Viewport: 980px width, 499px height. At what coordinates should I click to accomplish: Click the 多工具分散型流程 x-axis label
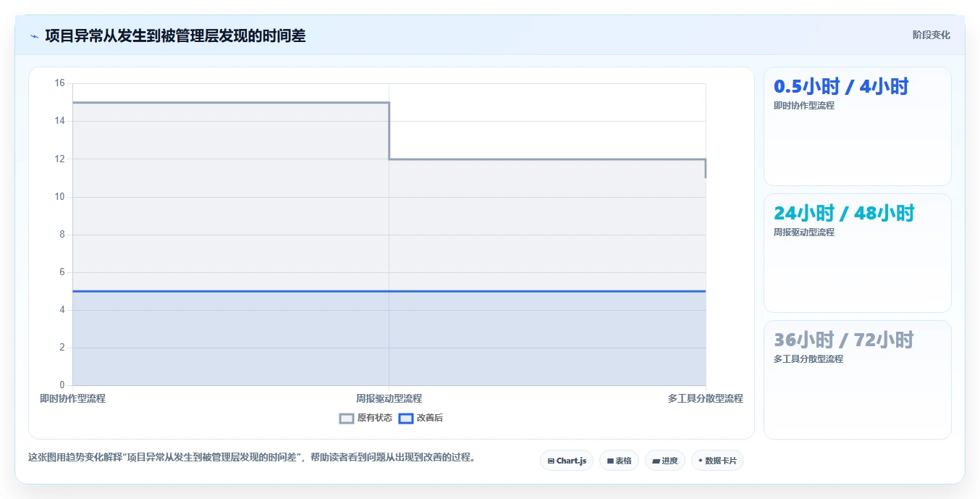(x=705, y=398)
